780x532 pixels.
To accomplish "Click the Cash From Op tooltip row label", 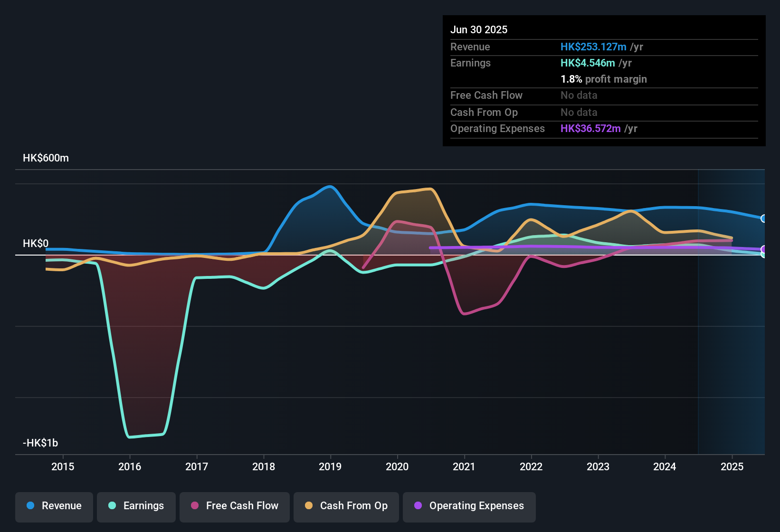I will (x=484, y=112).
